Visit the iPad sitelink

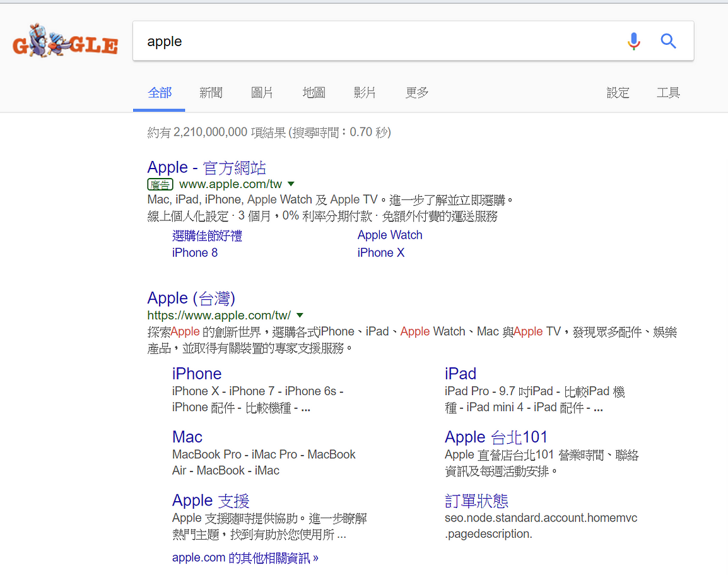coord(460,374)
